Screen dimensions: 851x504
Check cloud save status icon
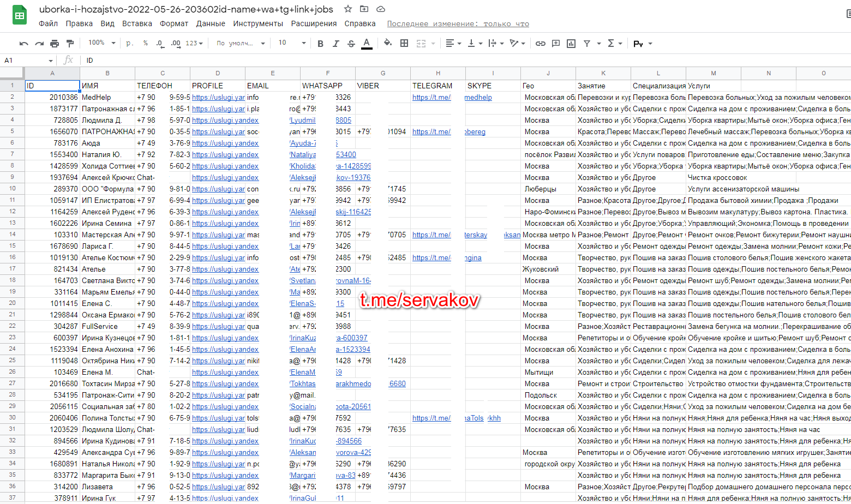(381, 9)
